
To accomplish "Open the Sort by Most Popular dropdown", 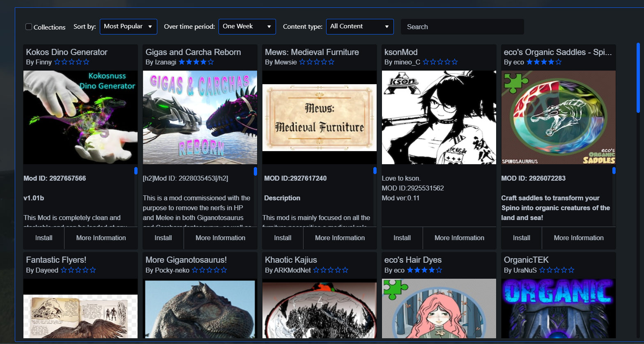I will click(x=129, y=26).
